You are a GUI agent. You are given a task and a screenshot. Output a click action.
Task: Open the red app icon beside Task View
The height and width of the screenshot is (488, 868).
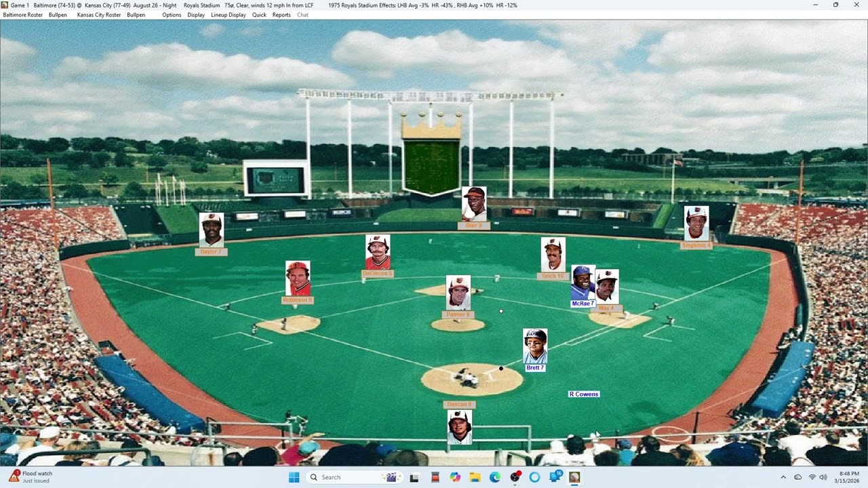[x=435, y=477]
